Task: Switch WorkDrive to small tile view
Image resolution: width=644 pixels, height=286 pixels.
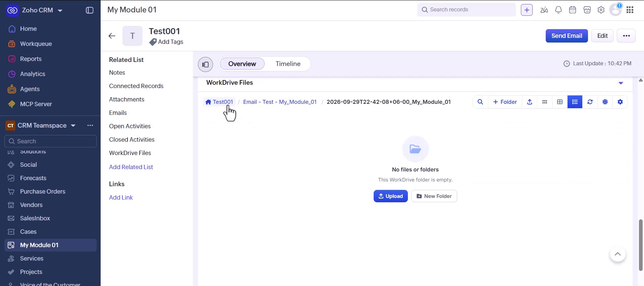Action: [545, 102]
